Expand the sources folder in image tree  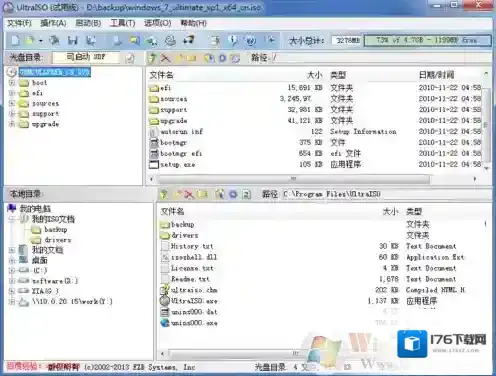[x=12, y=103]
